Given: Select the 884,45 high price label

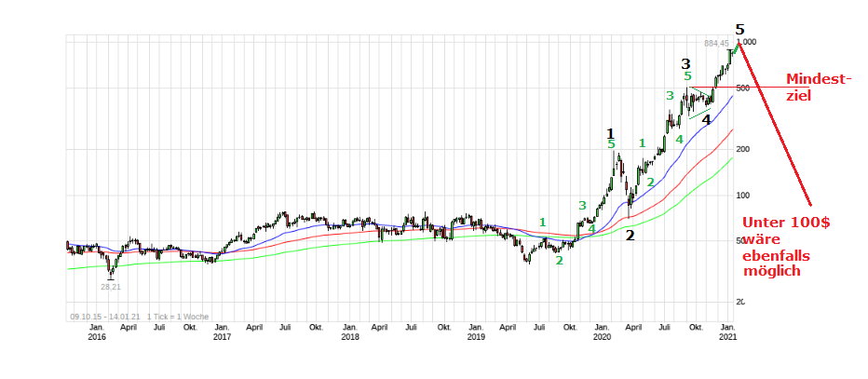Looking at the screenshot, I should (716, 44).
